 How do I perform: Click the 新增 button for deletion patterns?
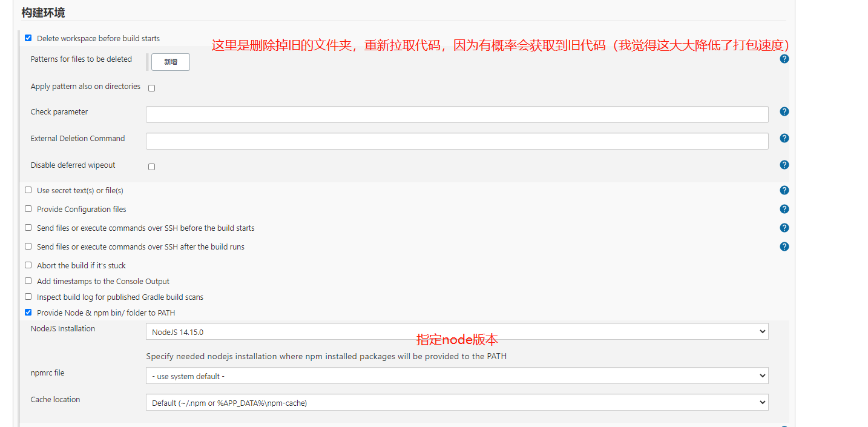(171, 62)
